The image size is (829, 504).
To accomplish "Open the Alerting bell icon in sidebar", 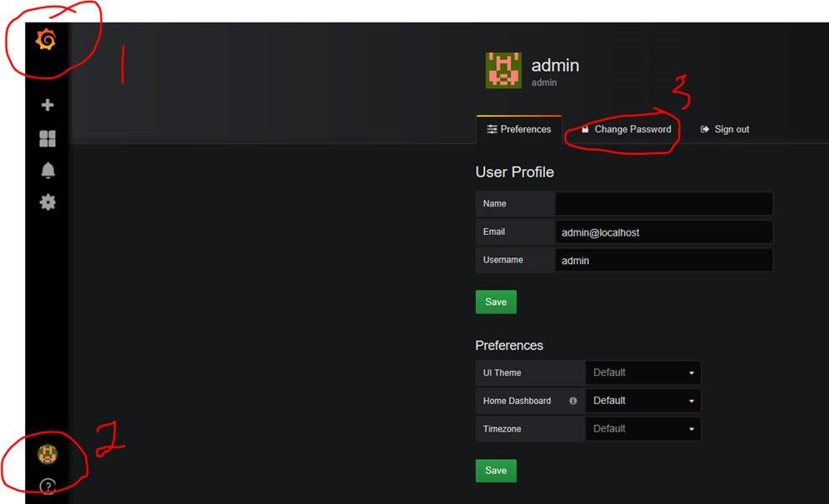I will (x=47, y=170).
